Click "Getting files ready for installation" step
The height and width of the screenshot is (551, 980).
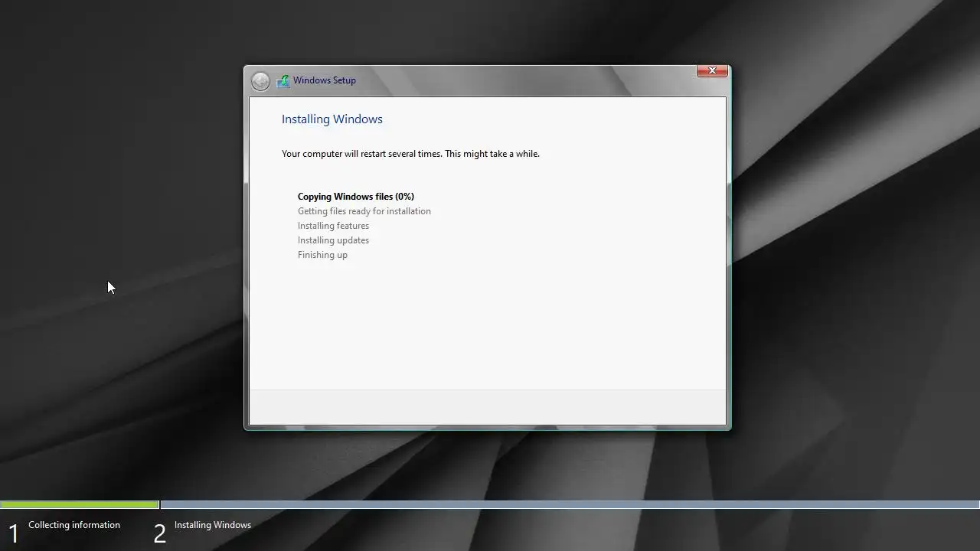(x=364, y=211)
